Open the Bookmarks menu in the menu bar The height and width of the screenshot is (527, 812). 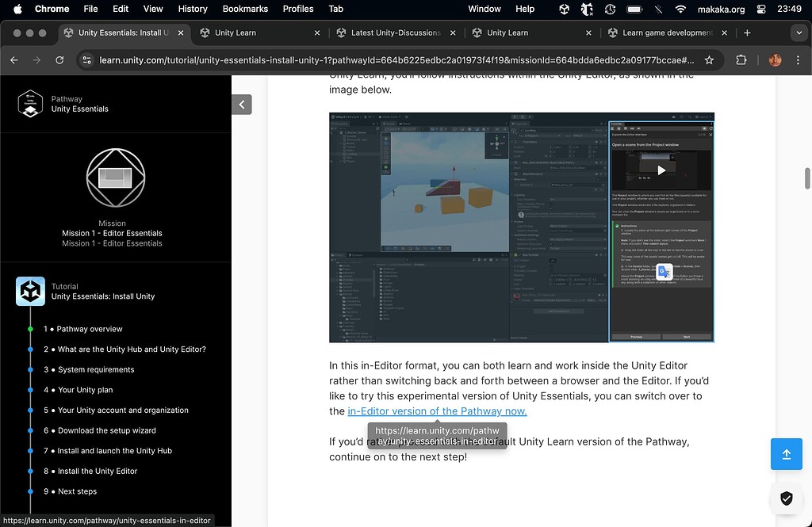pyautogui.click(x=245, y=9)
